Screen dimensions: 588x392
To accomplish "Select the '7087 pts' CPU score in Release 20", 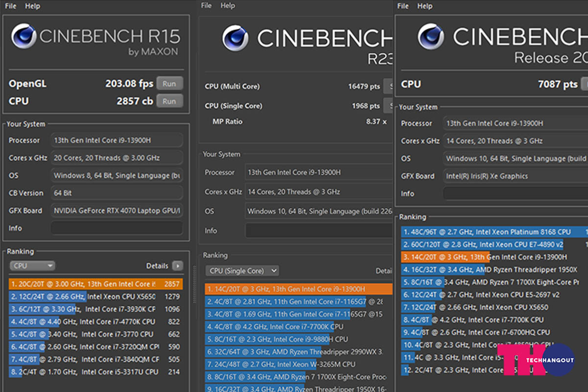I will point(558,84).
